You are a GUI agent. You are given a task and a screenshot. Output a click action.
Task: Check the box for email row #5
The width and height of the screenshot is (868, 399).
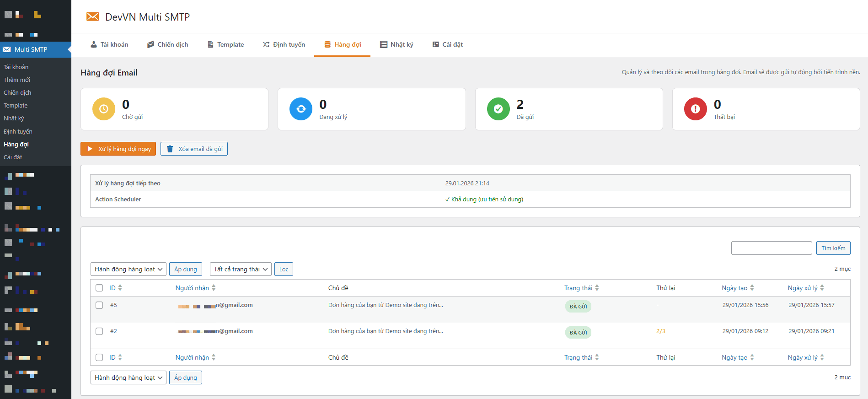99,305
